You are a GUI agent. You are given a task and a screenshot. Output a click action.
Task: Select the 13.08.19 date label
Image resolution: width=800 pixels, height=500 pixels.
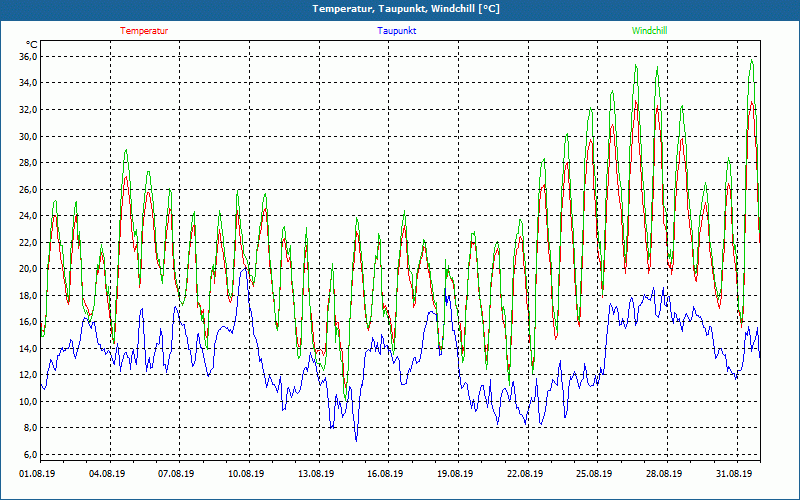(x=316, y=474)
